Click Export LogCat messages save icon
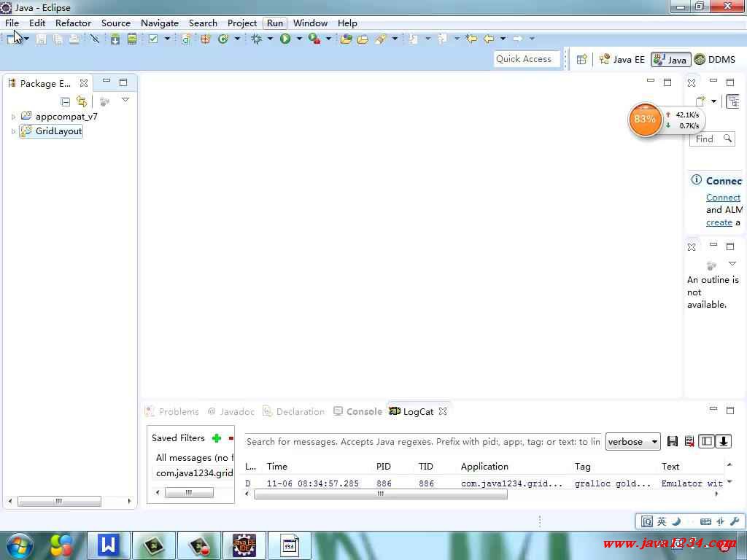The image size is (747, 560). 672,441
